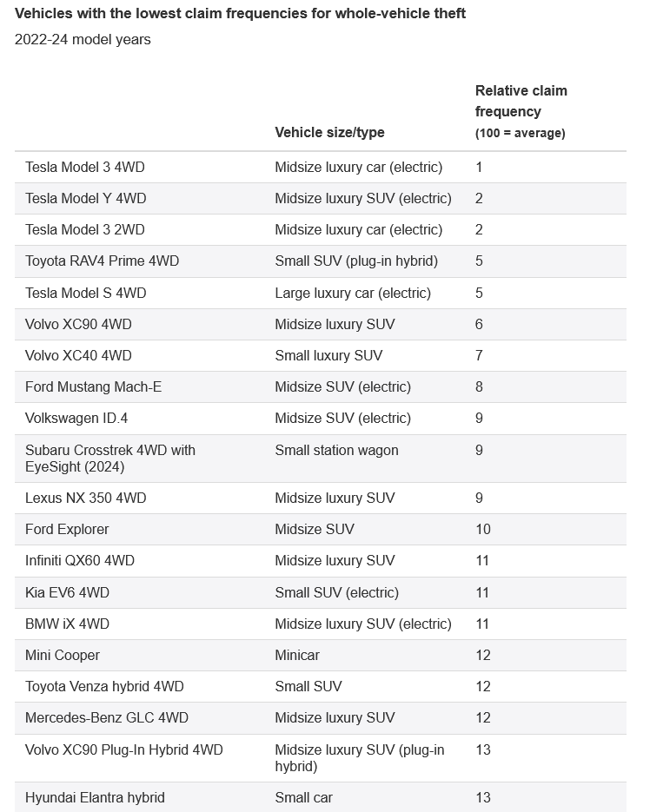The width and height of the screenshot is (650, 812).
Task: Click the Kia EV6 4WD entry
Action: (67, 592)
